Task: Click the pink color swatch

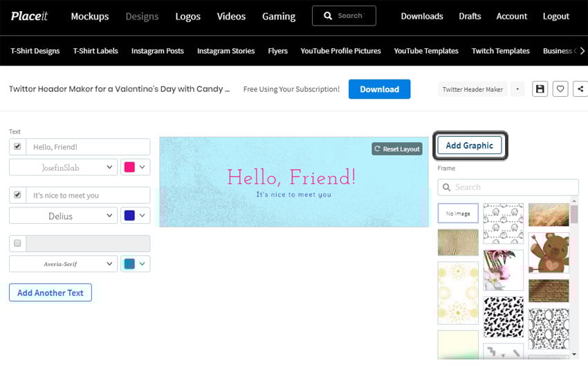Action: (129, 167)
